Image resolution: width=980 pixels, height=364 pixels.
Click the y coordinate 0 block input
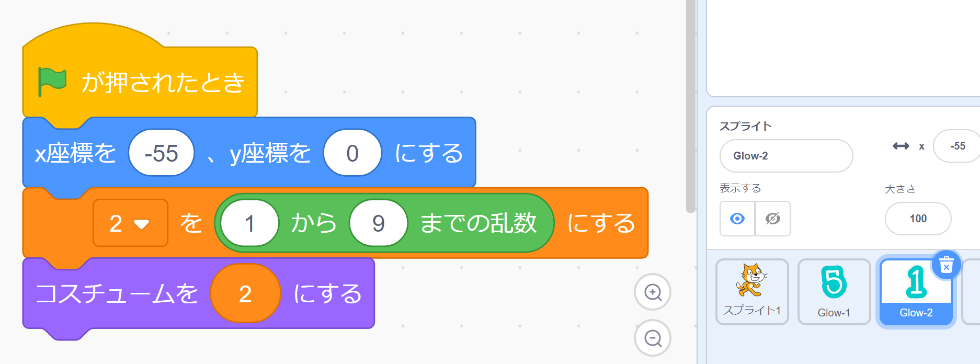click(352, 153)
